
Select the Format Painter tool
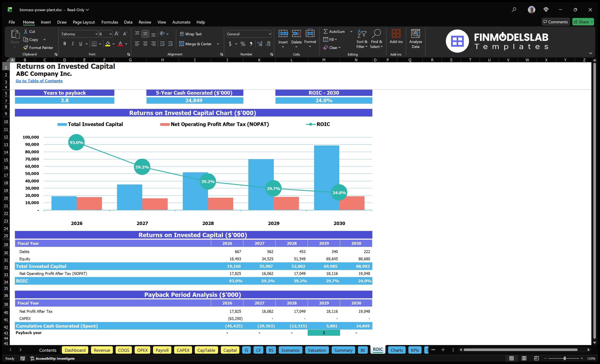[38, 48]
